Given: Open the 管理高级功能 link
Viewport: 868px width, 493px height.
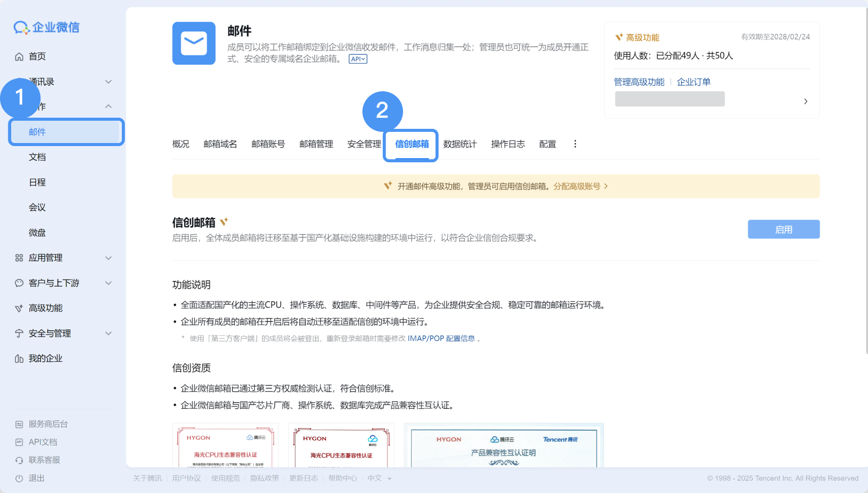Looking at the screenshot, I should tap(639, 82).
